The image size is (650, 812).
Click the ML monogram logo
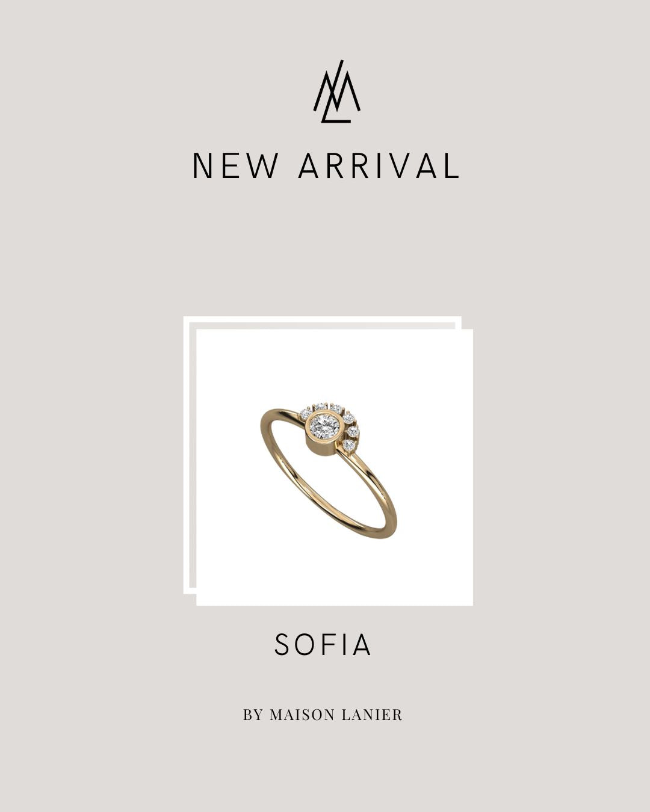tap(337, 91)
